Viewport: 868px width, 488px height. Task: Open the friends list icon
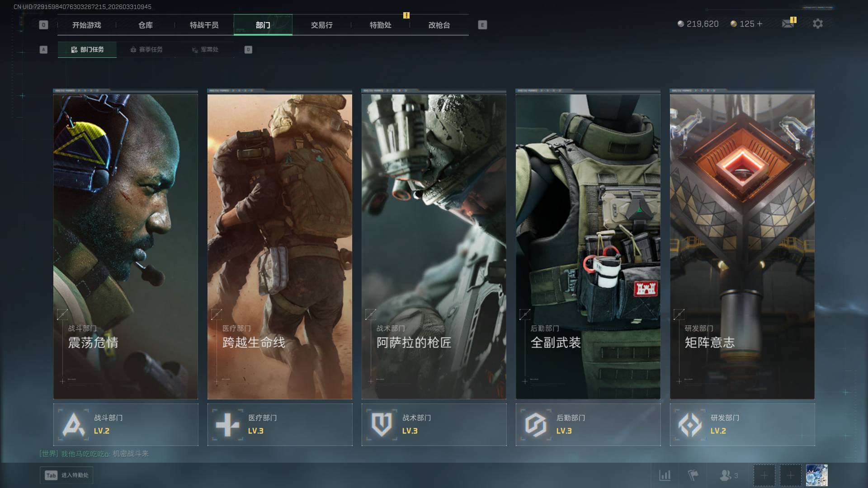click(x=726, y=475)
